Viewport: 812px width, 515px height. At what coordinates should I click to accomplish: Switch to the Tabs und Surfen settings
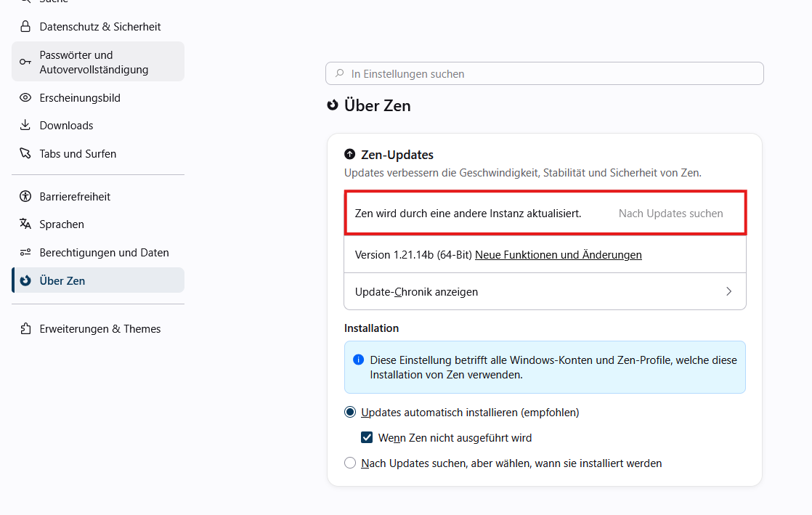click(98, 153)
